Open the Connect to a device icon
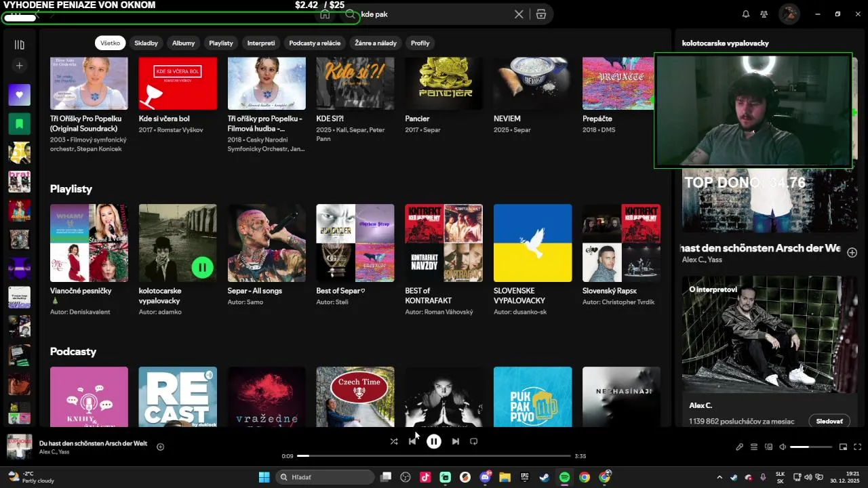868x488 pixels. pyautogui.click(x=768, y=447)
